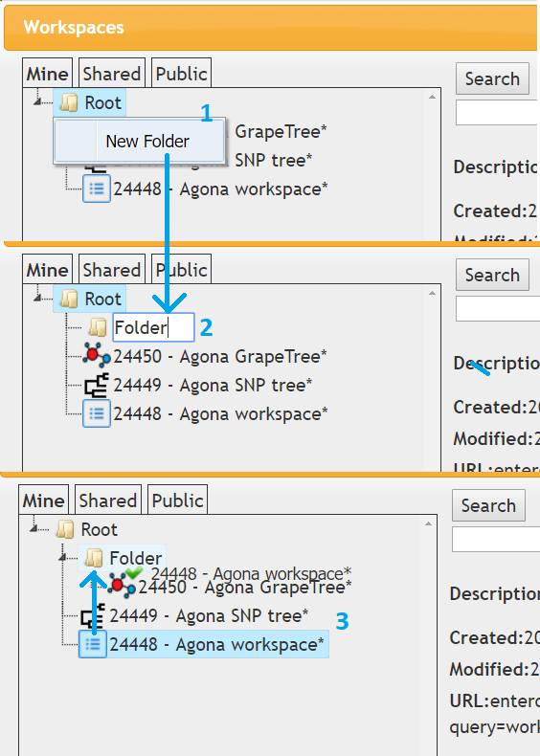The height and width of the screenshot is (756, 540).
Task: Click the 24449 SNP tree icon in the middle panel
Action: pos(97,386)
